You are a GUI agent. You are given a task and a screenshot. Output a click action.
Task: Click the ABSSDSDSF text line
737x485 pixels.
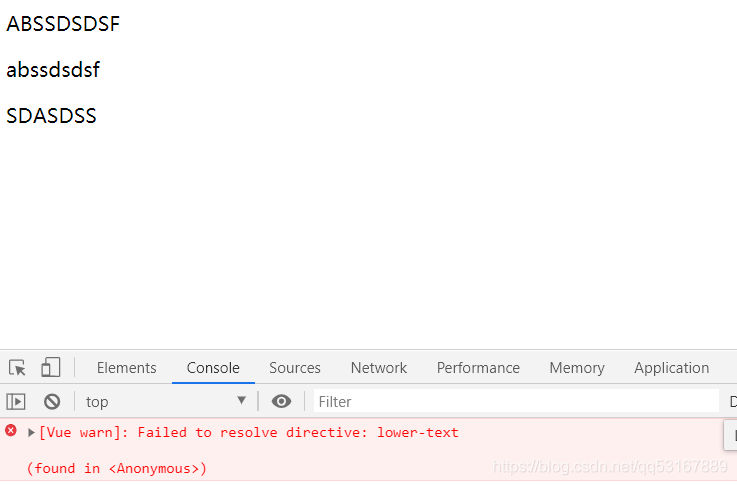pos(63,24)
